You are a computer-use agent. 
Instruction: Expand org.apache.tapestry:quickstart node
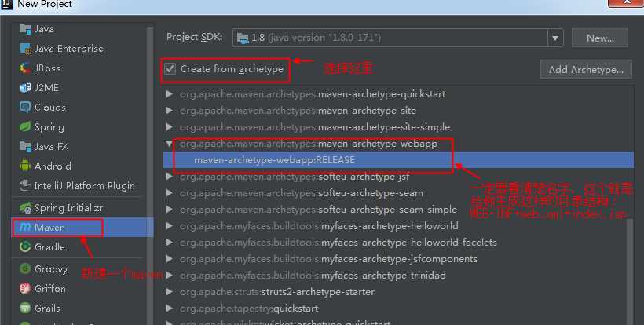pyautogui.click(x=169, y=309)
